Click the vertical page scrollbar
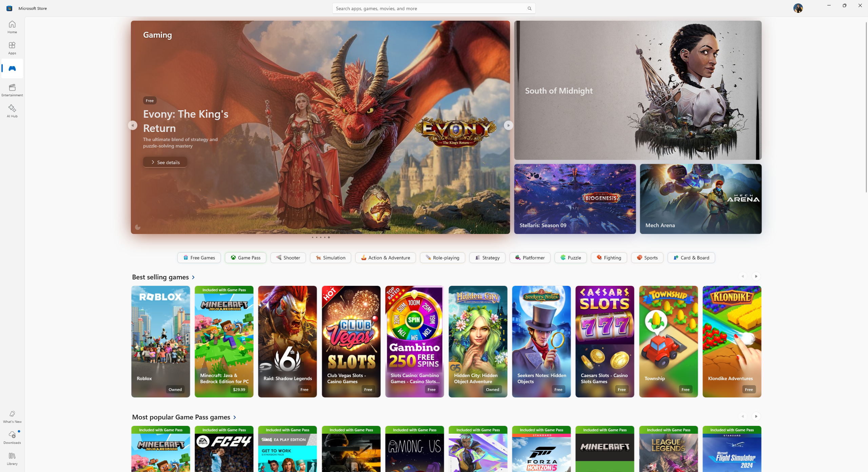868x472 pixels. click(x=866, y=107)
